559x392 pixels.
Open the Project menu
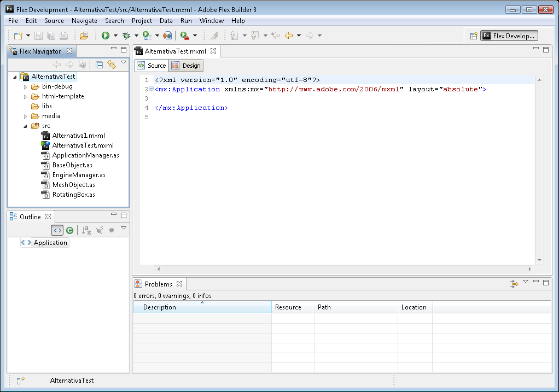tap(142, 21)
